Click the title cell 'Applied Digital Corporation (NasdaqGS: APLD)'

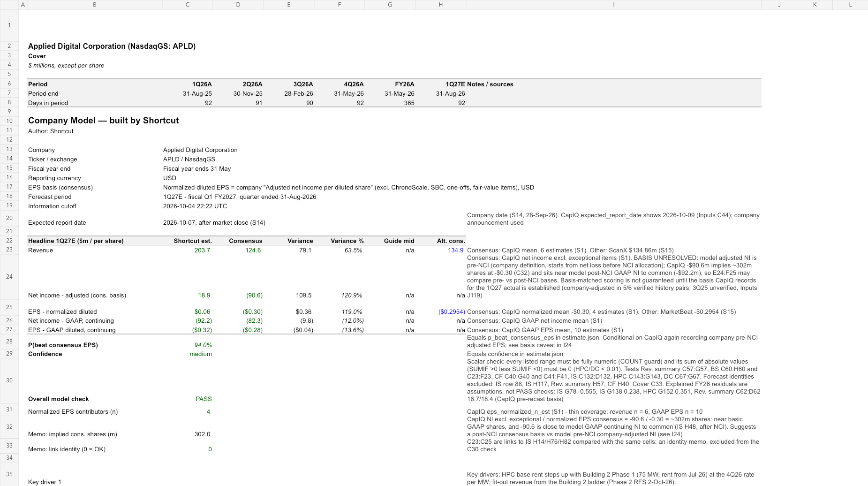click(x=112, y=46)
